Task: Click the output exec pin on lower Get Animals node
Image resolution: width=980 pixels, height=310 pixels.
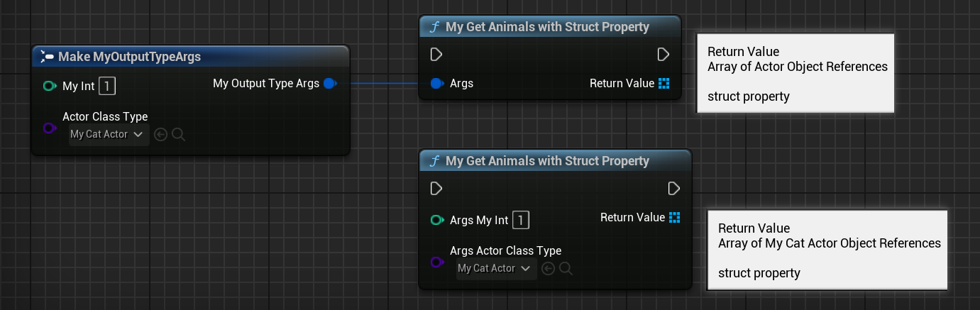Action: (x=674, y=189)
